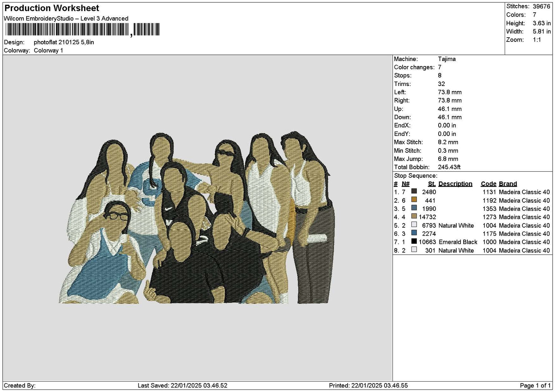Click the Total Bobbin value 245.43ft
This screenshot has height=392, width=555.
pyautogui.click(x=449, y=167)
